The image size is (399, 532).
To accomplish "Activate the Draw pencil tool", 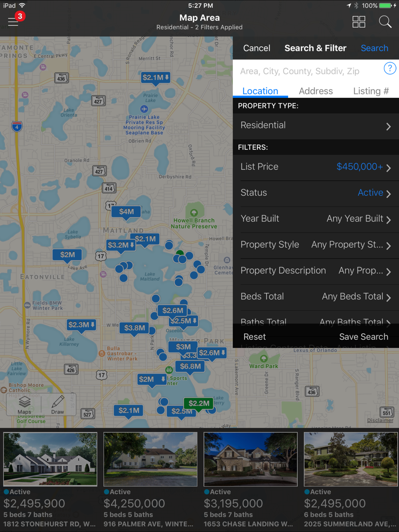I will click(57, 405).
